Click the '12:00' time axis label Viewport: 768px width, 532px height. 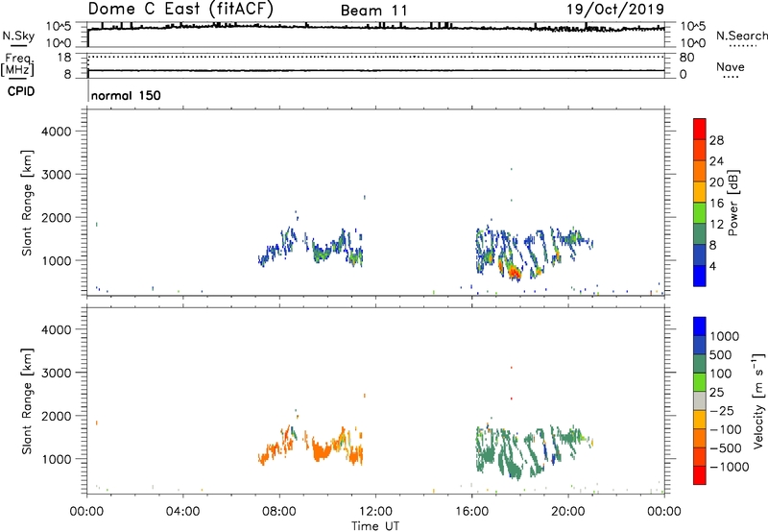375,512
